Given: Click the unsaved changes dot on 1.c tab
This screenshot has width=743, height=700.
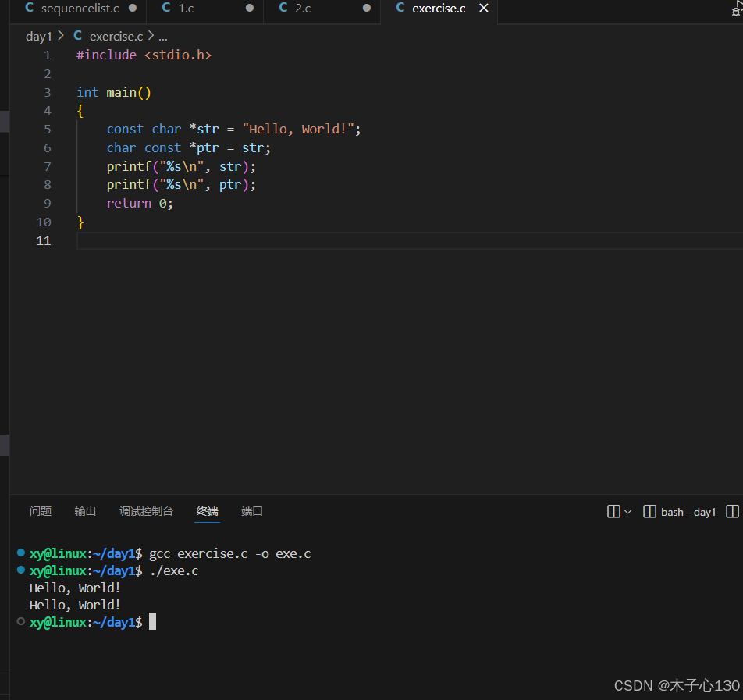Looking at the screenshot, I should (248, 9).
